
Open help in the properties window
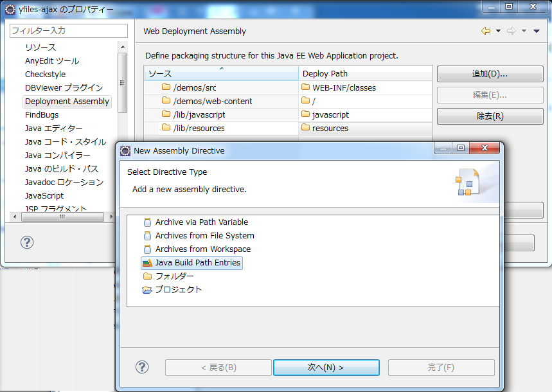27,242
